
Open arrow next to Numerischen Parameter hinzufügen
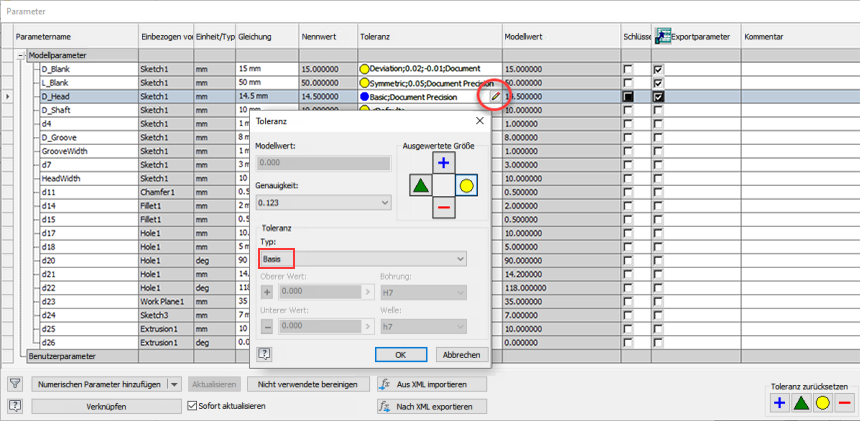pos(174,384)
